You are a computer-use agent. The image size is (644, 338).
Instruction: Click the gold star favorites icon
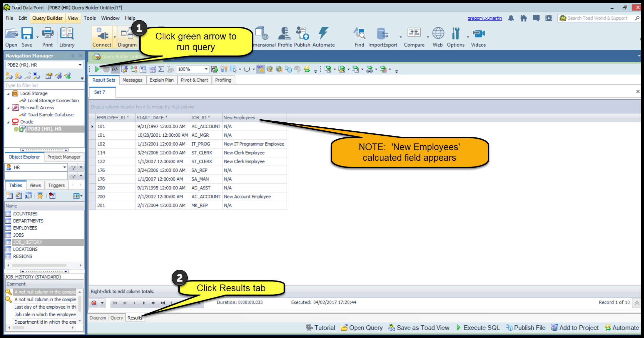tap(40, 196)
